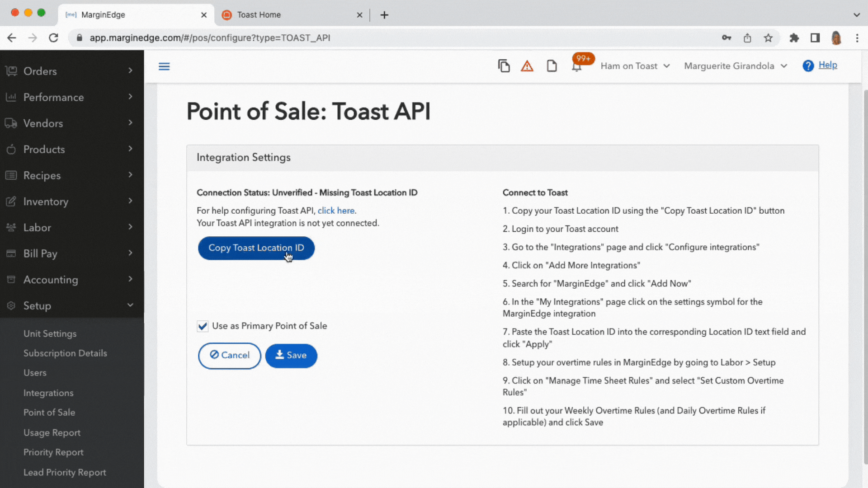Reload the page with browser refresh icon
The height and width of the screenshot is (488, 868).
(x=53, y=38)
